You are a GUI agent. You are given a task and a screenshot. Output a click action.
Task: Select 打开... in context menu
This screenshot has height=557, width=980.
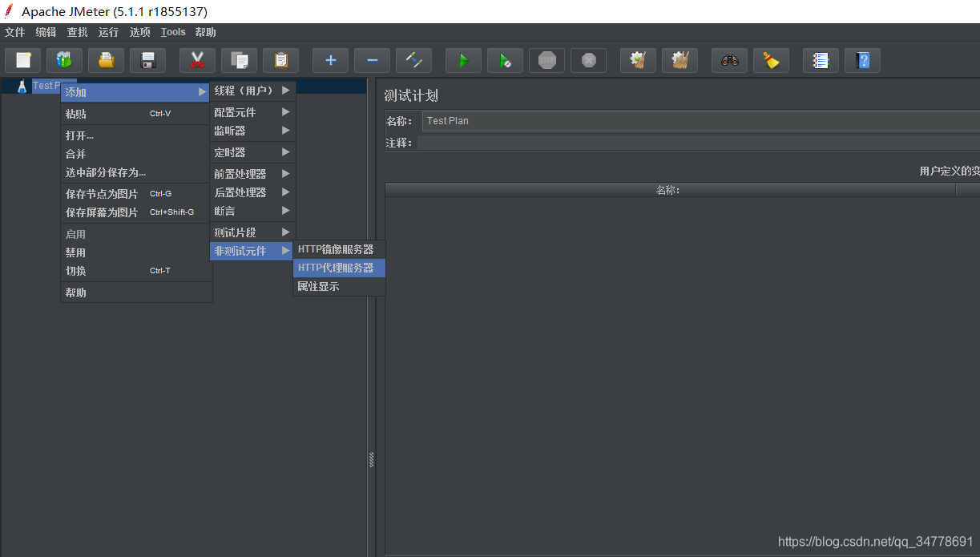136,135
